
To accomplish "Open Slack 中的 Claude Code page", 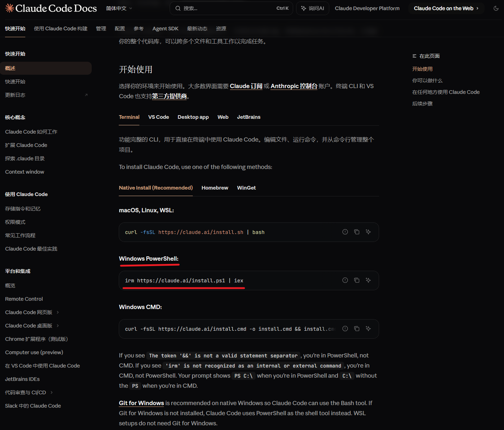I will (x=33, y=406).
